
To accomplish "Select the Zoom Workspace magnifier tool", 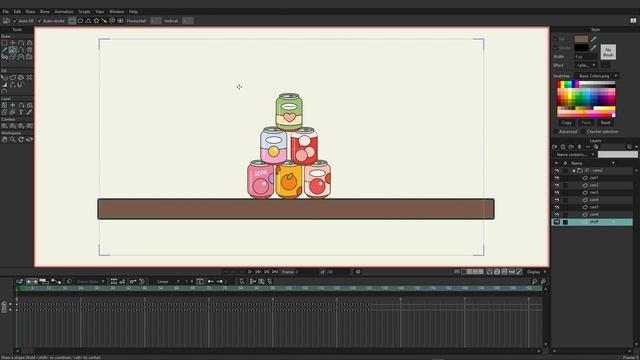I will (x=13, y=140).
